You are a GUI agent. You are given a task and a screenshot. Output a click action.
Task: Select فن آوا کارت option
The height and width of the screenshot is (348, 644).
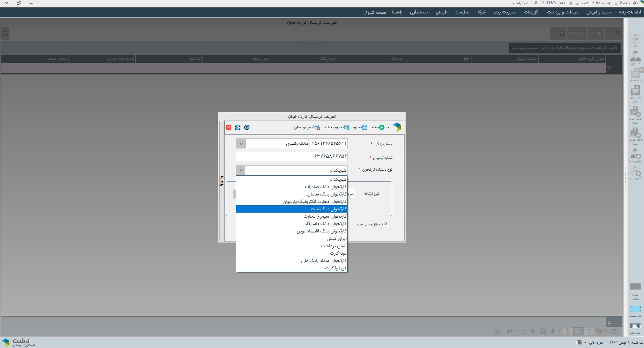(291, 268)
